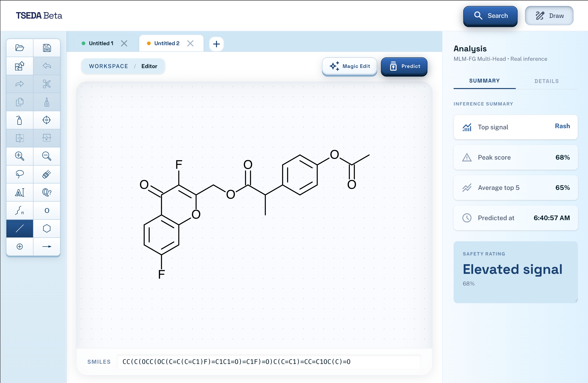
Task: Open the DETAILS analysis tab
Action: pos(546,81)
